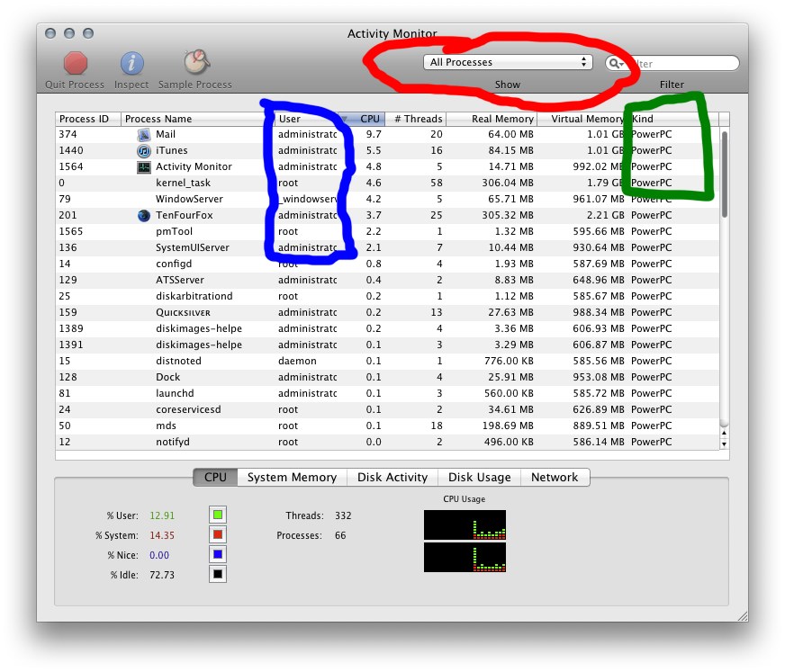This screenshot has height=672, width=785.
Task: Switch to the Disk Activity tab
Action: pos(392,478)
